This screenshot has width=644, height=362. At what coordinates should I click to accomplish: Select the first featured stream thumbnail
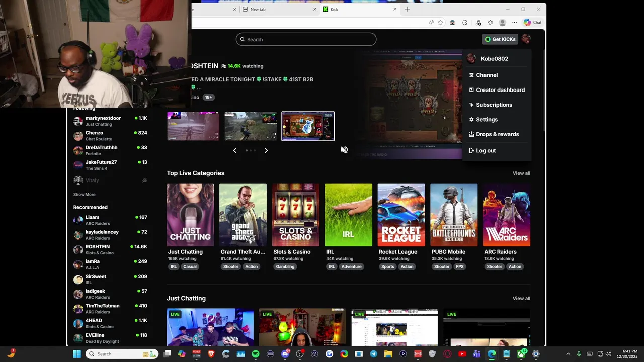coord(193,126)
